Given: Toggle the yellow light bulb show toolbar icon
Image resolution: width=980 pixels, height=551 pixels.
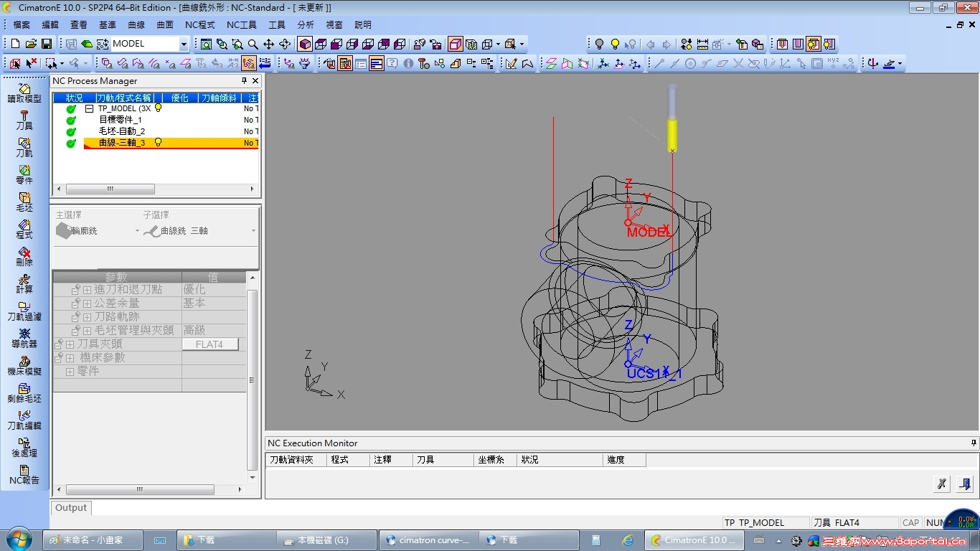Looking at the screenshot, I should tap(615, 44).
